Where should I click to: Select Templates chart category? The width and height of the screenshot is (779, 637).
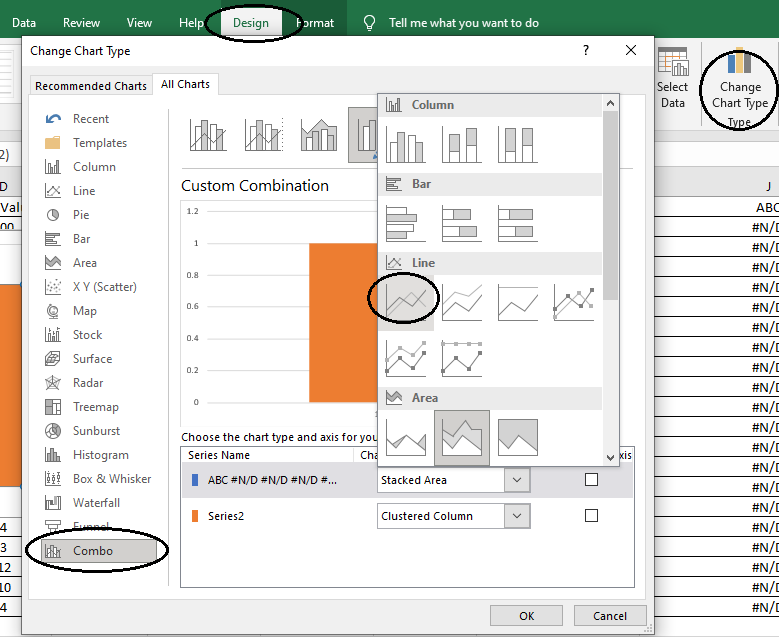[x=100, y=143]
